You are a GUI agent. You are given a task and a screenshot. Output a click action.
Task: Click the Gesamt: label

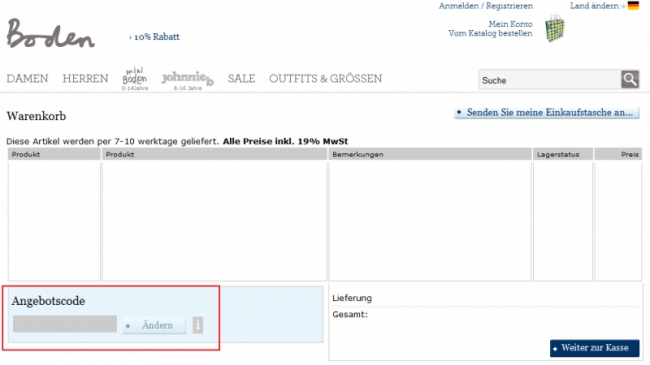pos(350,314)
